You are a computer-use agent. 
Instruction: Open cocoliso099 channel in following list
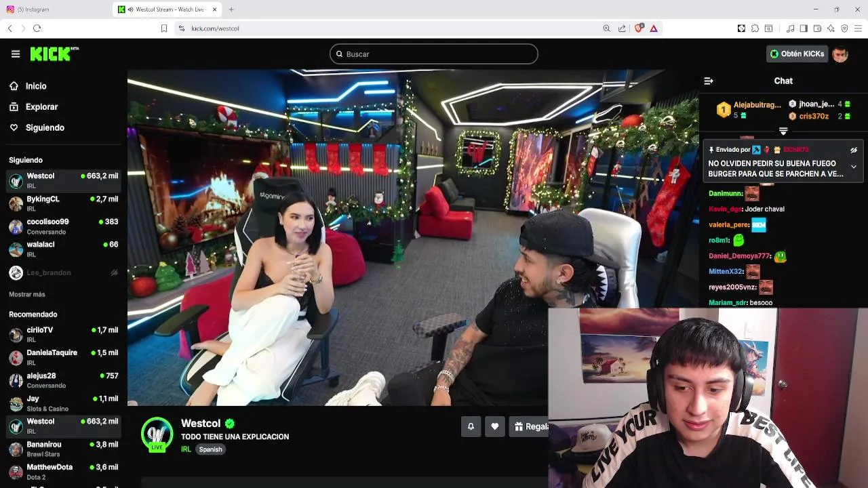[x=64, y=226]
